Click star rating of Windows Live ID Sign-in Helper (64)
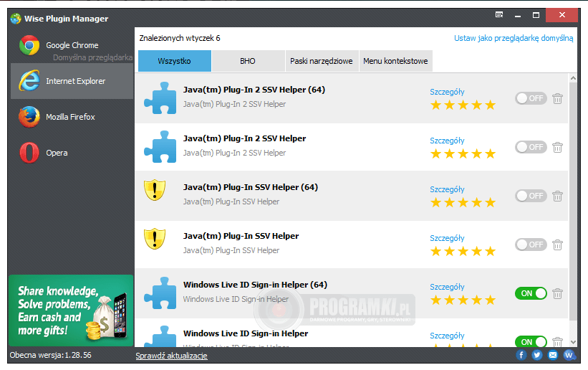 click(463, 300)
